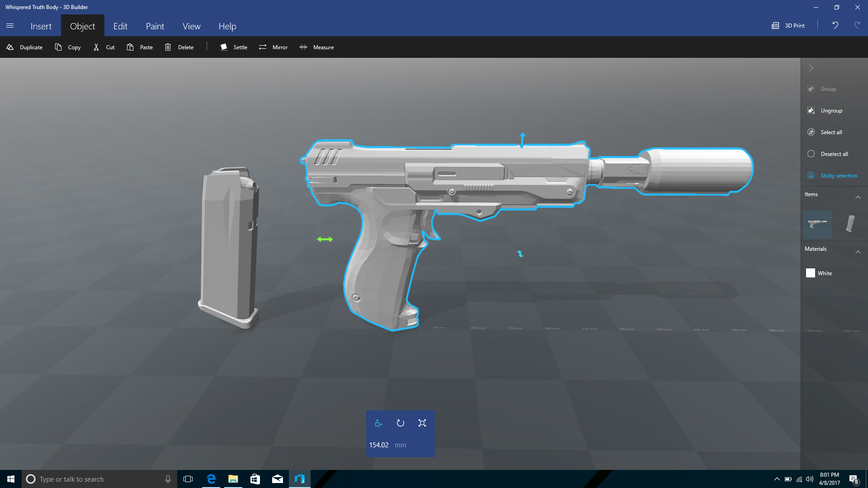The image size is (868, 488).
Task: Switch to the Paint tab
Action: tap(155, 26)
